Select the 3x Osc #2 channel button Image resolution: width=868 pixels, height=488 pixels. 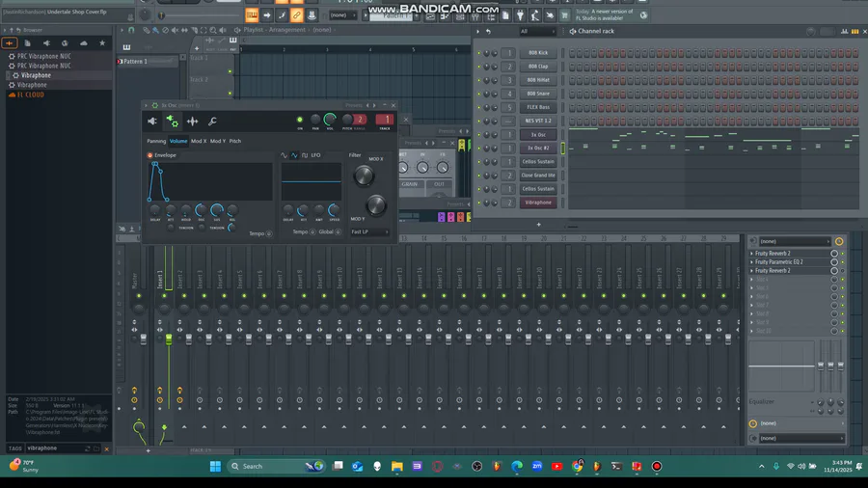point(538,149)
